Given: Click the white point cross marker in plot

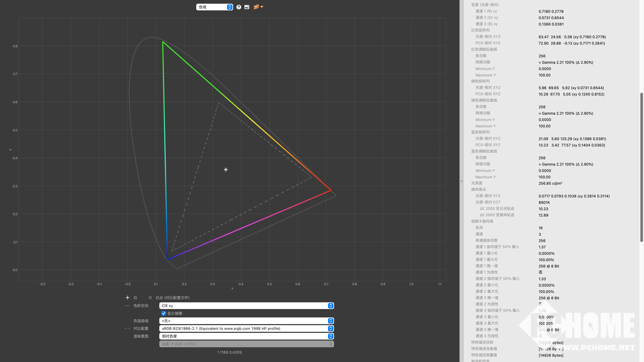Looking at the screenshot, I should click(226, 170).
